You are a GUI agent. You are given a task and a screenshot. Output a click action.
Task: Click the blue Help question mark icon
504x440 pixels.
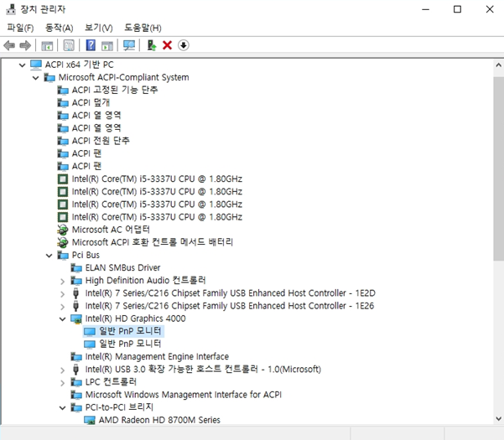click(x=91, y=45)
